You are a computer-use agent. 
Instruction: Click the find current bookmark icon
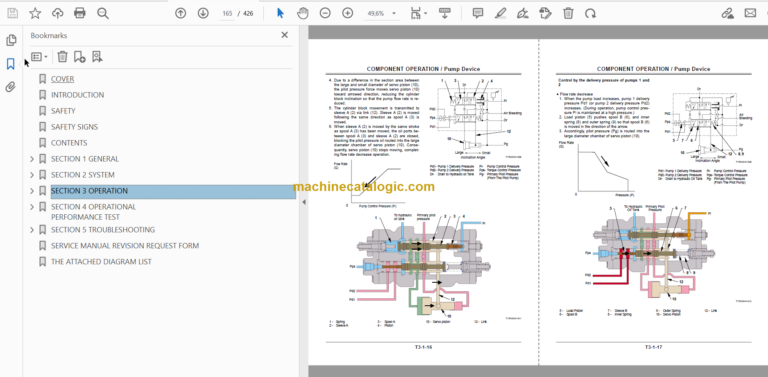(97, 57)
